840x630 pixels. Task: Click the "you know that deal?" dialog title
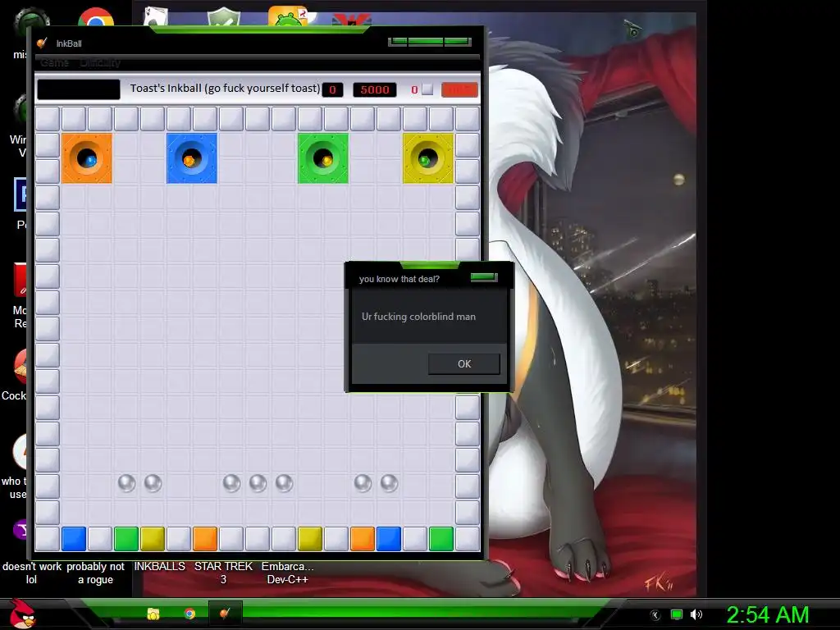[x=399, y=279]
